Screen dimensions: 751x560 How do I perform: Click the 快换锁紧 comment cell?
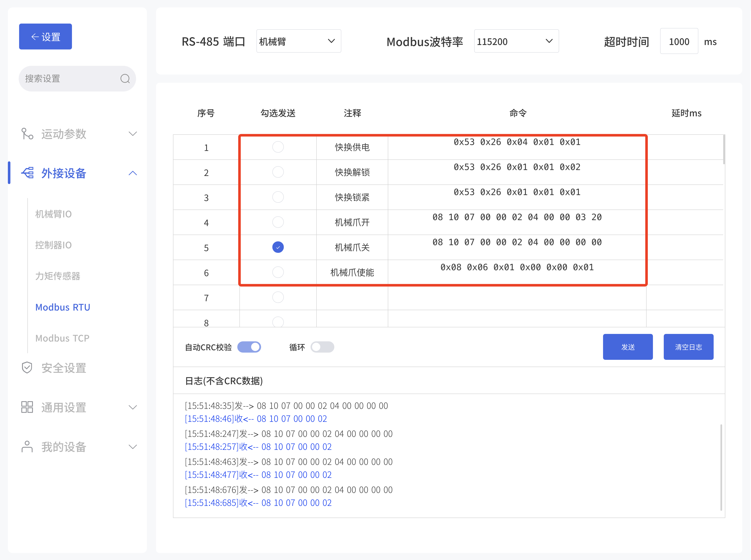tap(352, 197)
